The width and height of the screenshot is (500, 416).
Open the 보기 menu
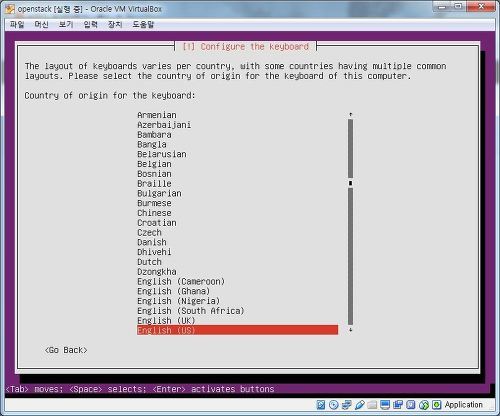point(66,24)
